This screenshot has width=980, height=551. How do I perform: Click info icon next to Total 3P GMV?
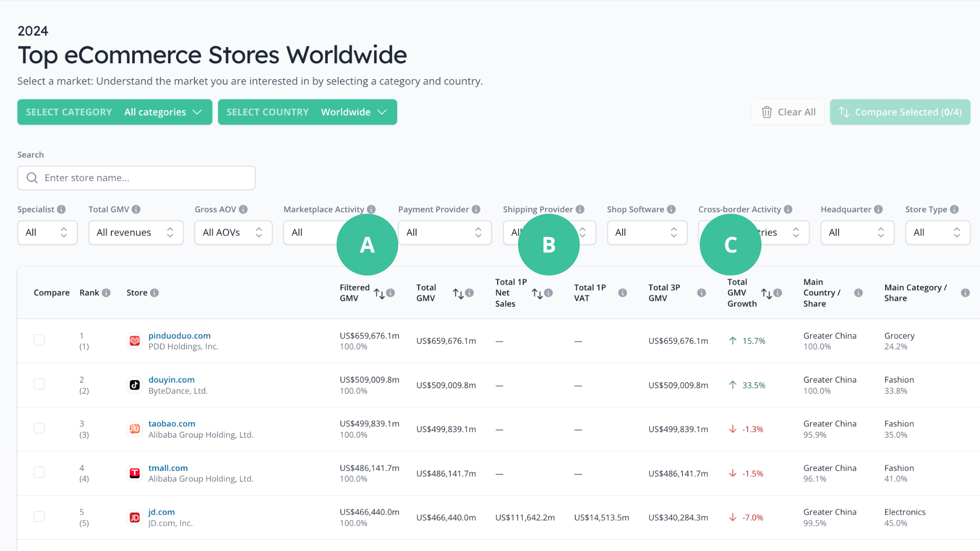coord(701,293)
